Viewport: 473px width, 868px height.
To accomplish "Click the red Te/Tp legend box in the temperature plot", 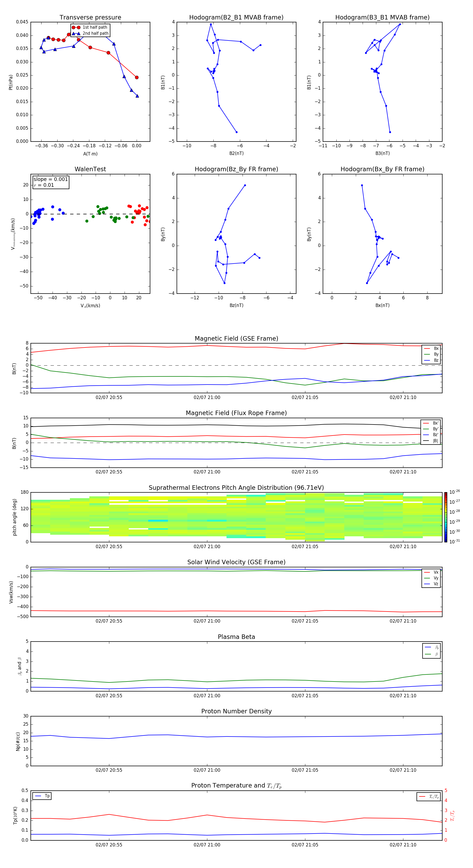I will click(428, 796).
